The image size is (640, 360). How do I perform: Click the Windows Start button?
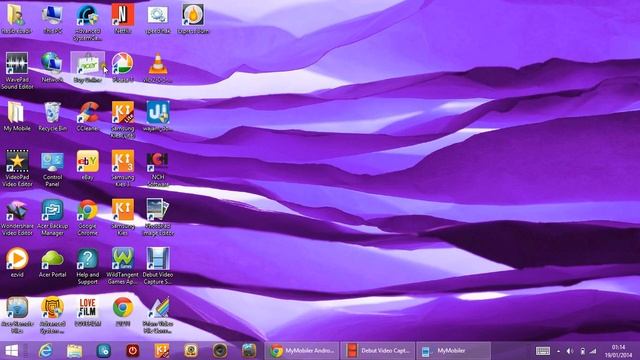pos(11,351)
